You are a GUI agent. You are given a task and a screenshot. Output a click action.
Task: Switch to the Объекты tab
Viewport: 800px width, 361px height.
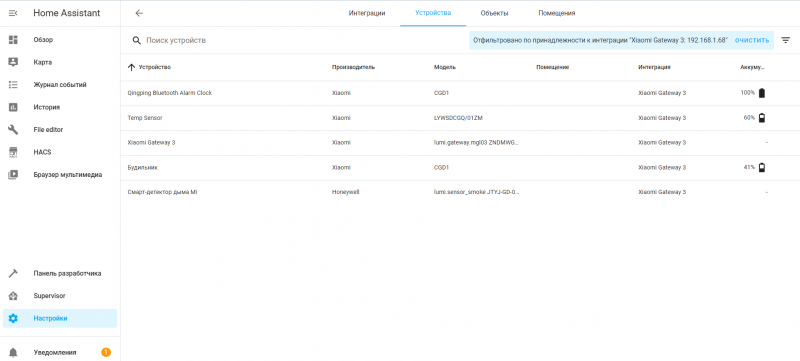tap(494, 13)
